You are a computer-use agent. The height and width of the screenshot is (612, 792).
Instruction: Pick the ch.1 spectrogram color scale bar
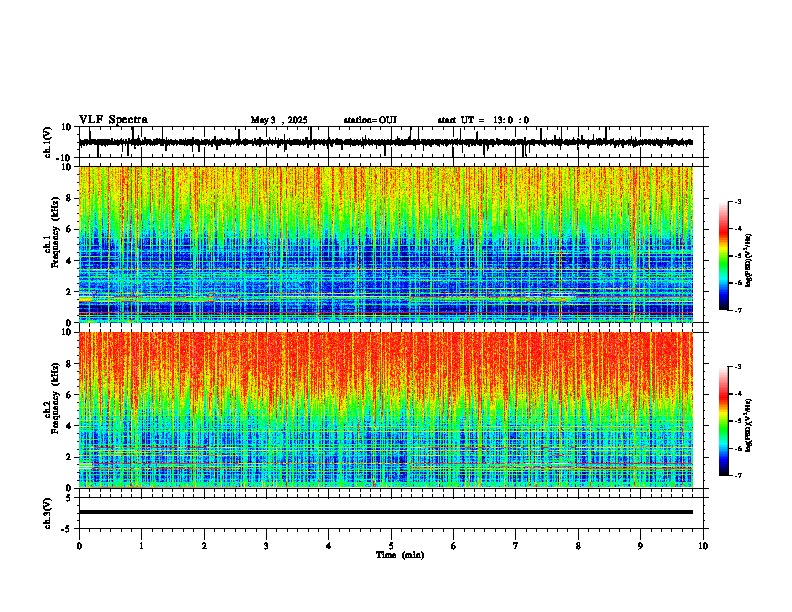[x=724, y=256]
